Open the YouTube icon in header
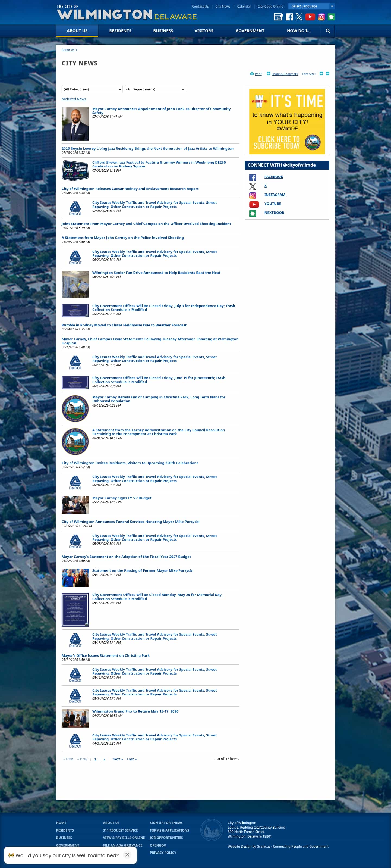 pyautogui.click(x=310, y=17)
